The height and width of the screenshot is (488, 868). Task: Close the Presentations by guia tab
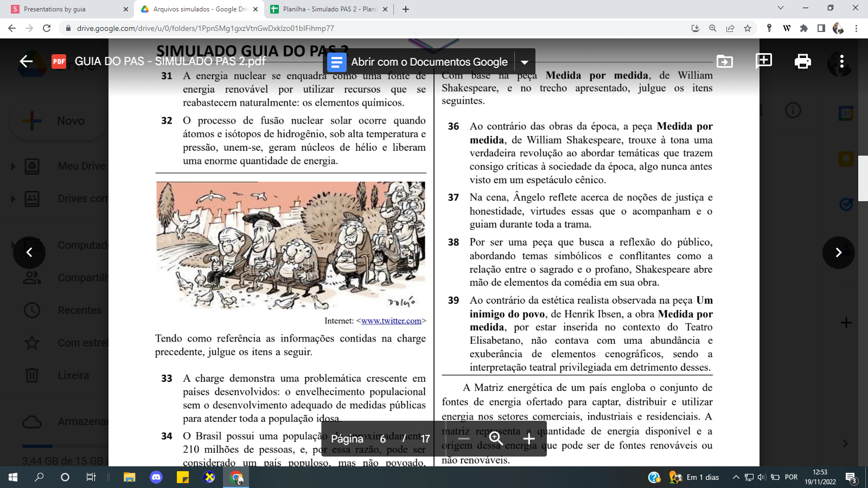click(125, 9)
